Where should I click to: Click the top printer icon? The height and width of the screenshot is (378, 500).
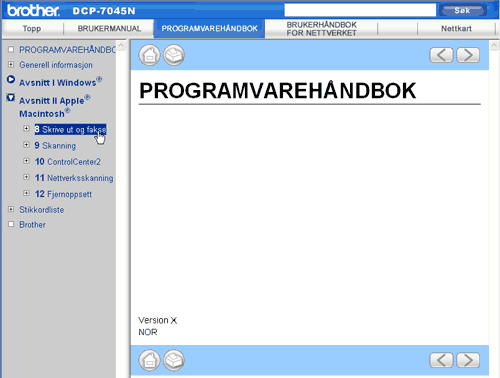(x=174, y=55)
